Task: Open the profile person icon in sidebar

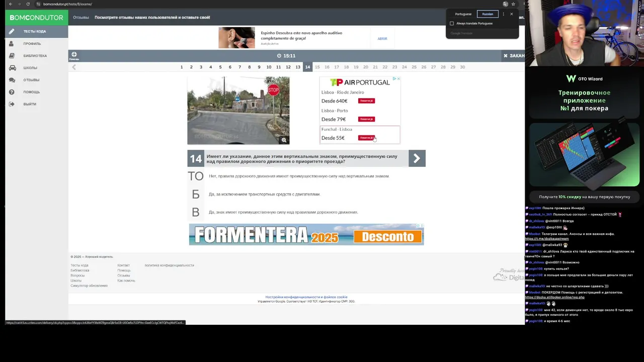Action: coord(12,44)
